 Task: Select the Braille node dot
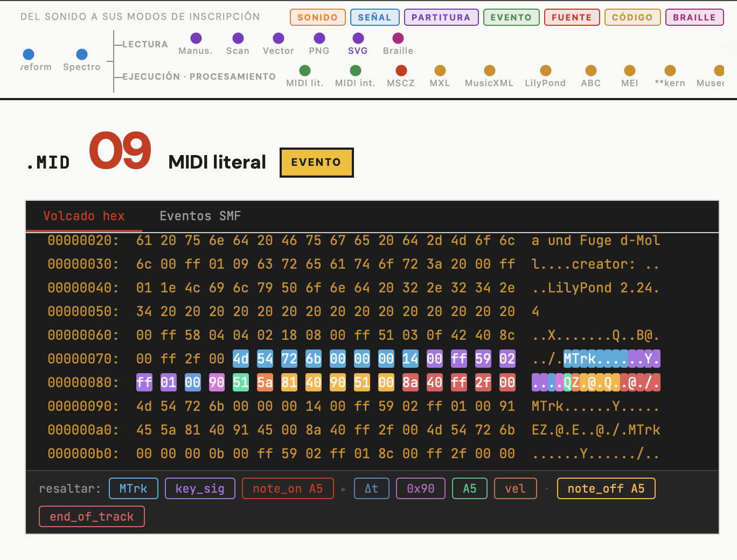tap(398, 38)
